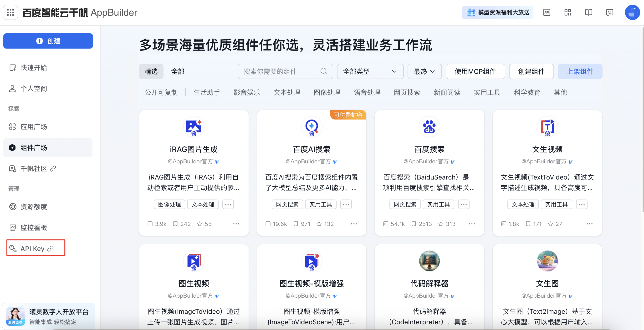Viewport: 644px width, 330px height.
Task: Click usage stats icon on 百度AI搜索 card
Action: tap(268, 224)
